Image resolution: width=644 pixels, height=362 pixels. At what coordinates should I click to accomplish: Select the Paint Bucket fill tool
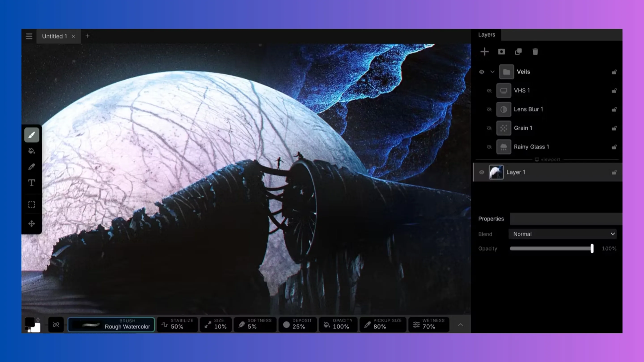coord(32,151)
